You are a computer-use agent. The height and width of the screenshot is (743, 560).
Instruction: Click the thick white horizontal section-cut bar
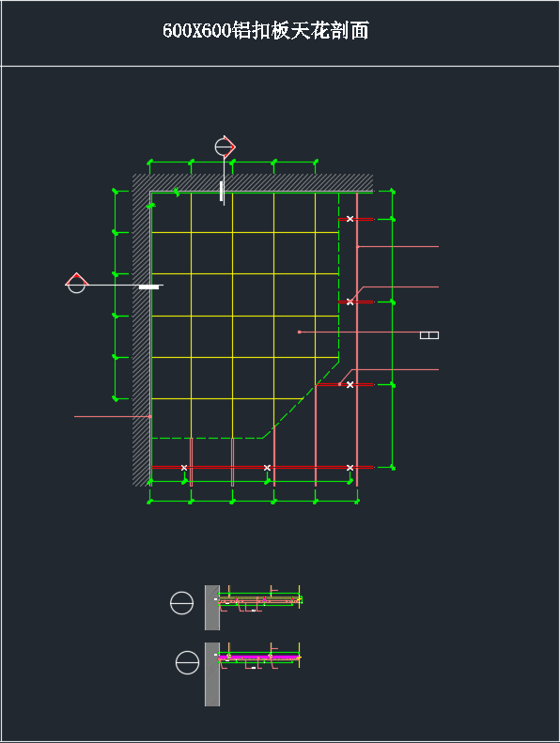pyautogui.click(x=148, y=286)
